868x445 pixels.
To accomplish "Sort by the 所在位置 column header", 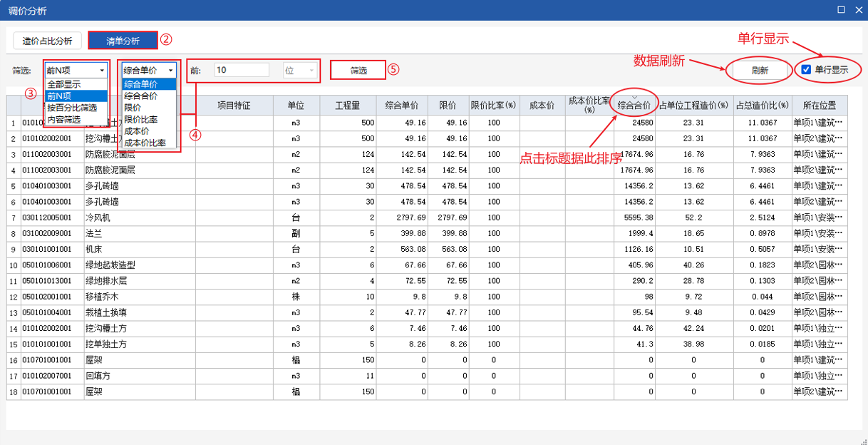I will point(818,106).
